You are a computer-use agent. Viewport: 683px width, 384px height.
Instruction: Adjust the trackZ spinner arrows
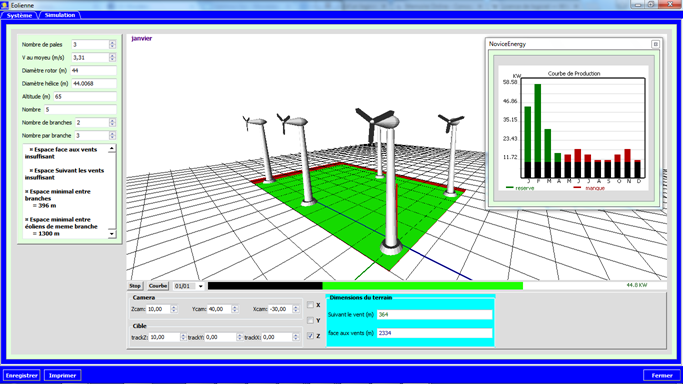coord(183,337)
